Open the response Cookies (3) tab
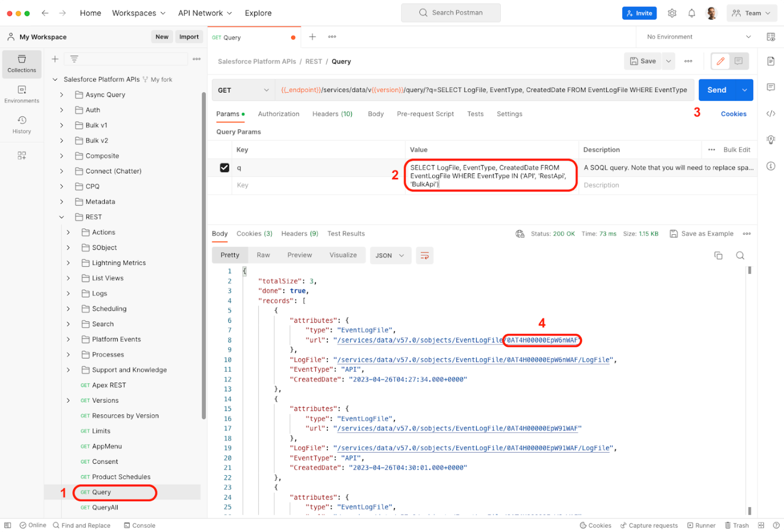This screenshot has width=784, height=532. 254,234
